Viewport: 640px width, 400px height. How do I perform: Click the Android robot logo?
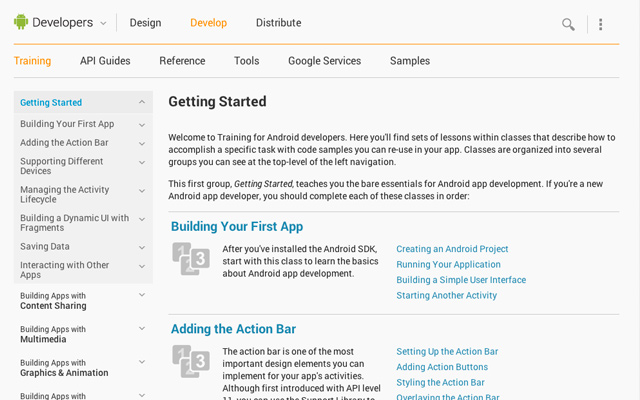pyautogui.click(x=21, y=22)
